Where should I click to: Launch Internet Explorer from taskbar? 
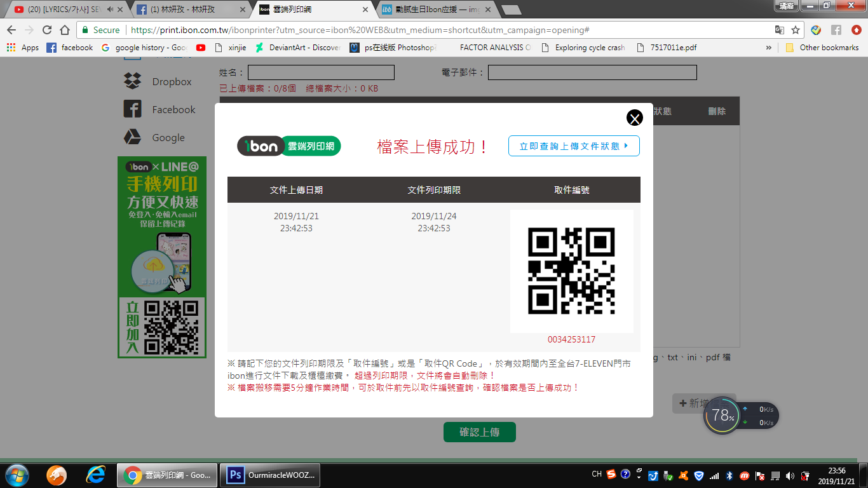[x=96, y=475]
